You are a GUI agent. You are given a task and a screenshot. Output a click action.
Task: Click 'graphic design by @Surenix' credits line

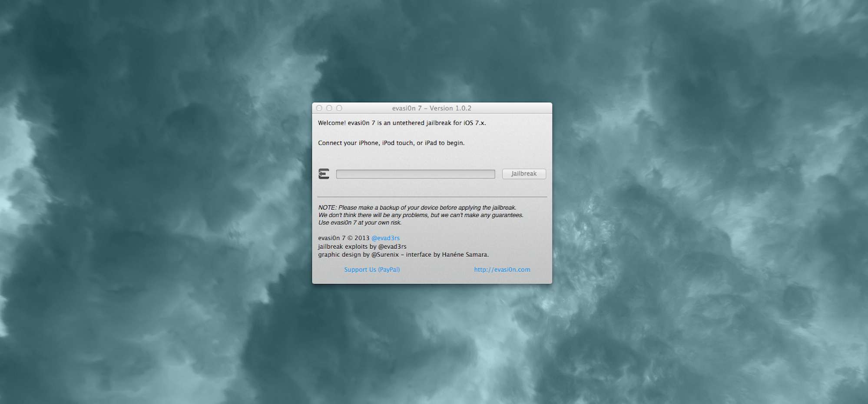(x=403, y=254)
